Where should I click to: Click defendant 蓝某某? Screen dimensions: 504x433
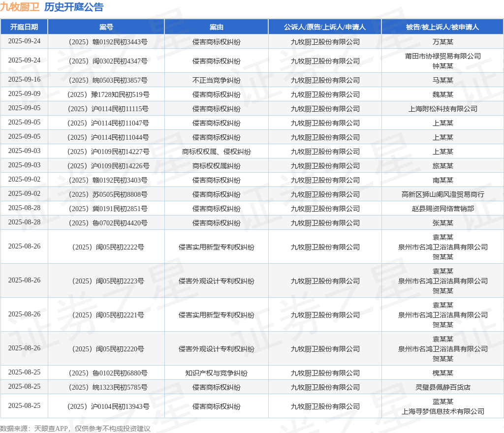point(442,402)
